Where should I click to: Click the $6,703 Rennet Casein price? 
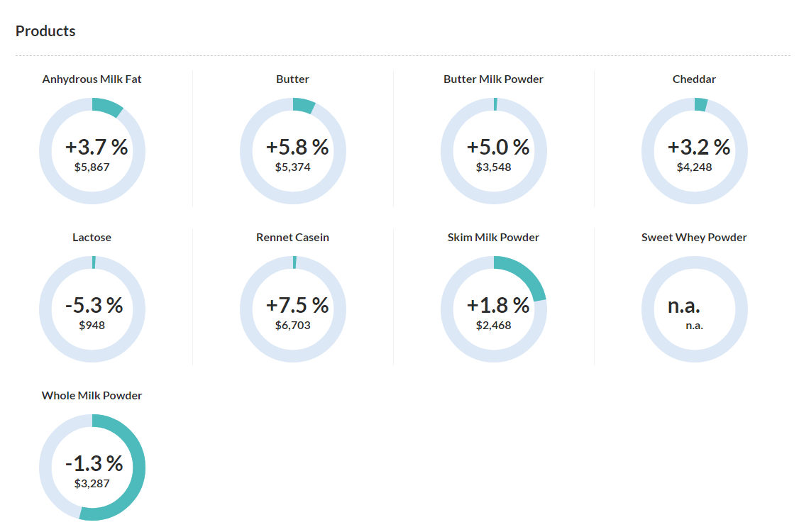(292, 326)
